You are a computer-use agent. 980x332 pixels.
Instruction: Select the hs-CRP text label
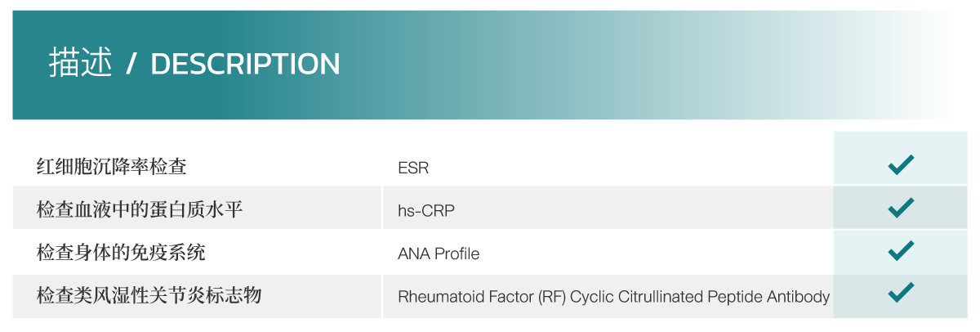426,211
